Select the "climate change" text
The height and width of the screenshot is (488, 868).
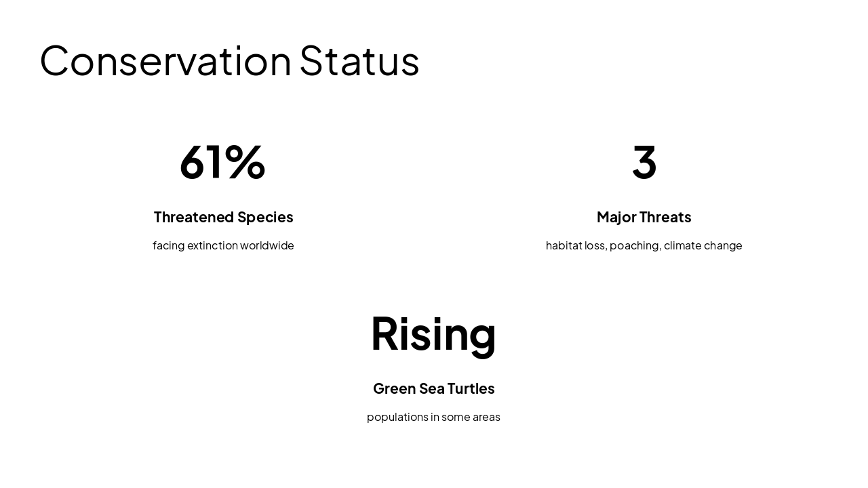pos(703,245)
